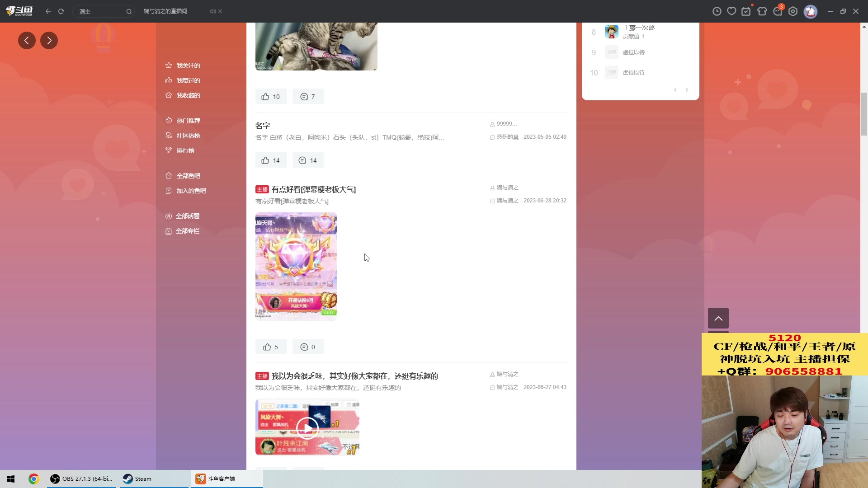
Task: Open messages icon with 3 badge
Action: 778,11
